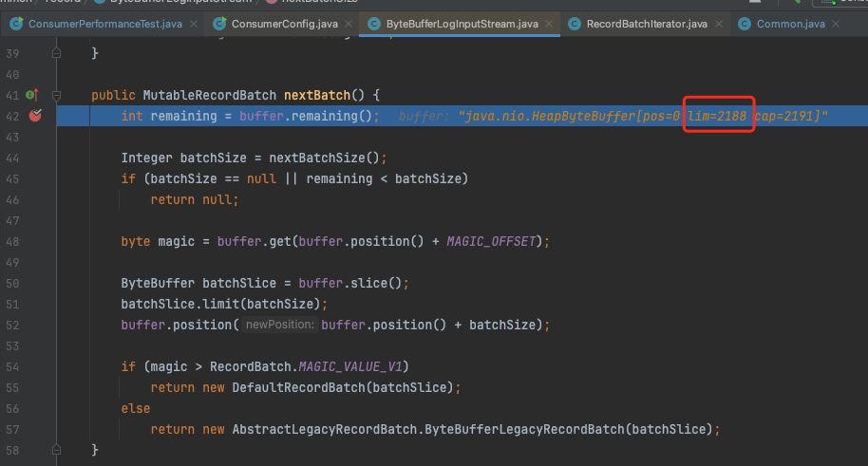
Task: Click MAGIC_VALUE_V1 constant on line 54
Action: coord(357,366)
